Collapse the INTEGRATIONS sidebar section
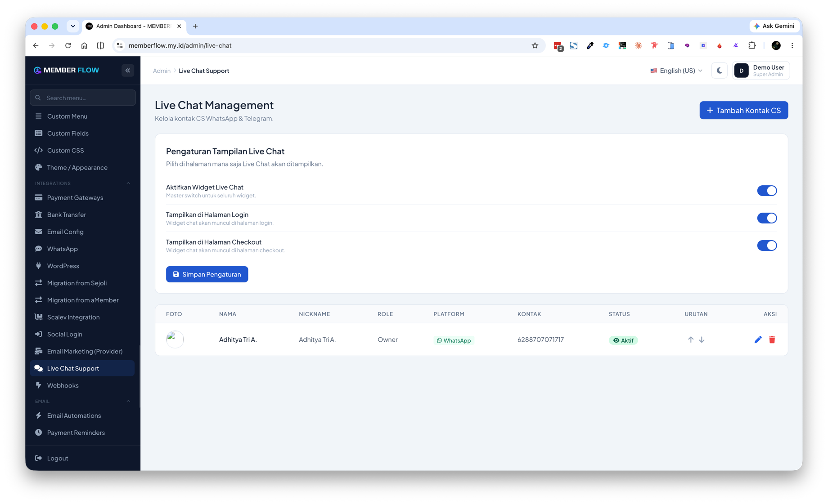Screen dimensions: 828x504 (128, 183)
